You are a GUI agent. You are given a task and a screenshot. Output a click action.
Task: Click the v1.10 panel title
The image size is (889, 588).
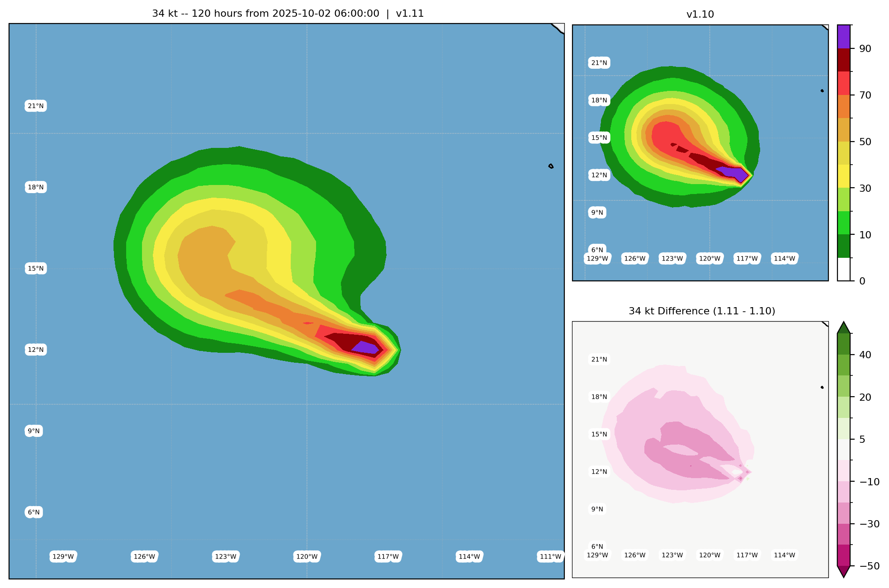click(x=700, y=14)
